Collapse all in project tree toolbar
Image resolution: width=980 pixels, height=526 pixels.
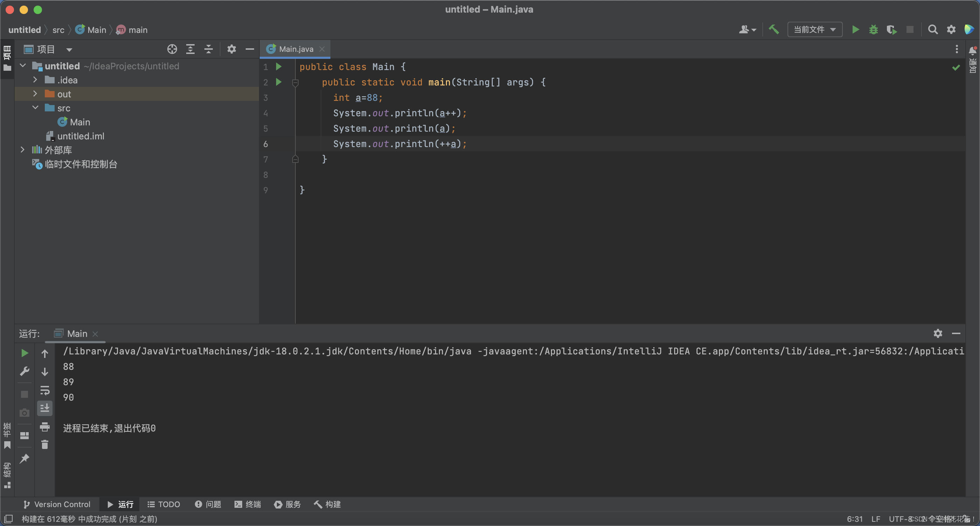[209, 49]
